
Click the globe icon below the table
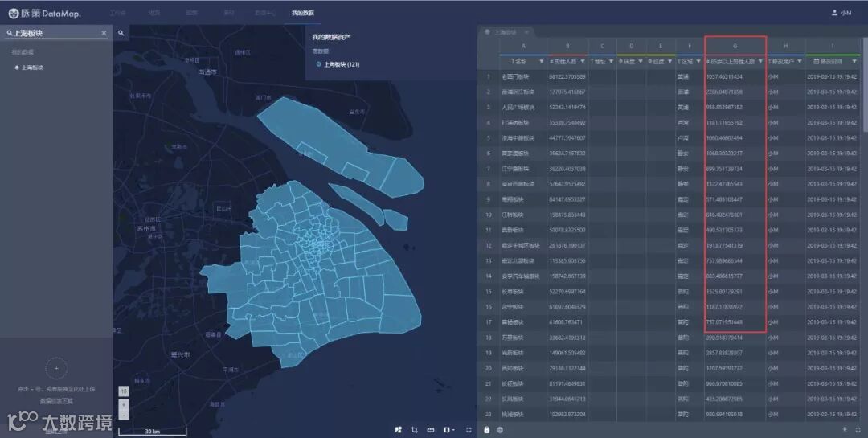coord(500,430)
